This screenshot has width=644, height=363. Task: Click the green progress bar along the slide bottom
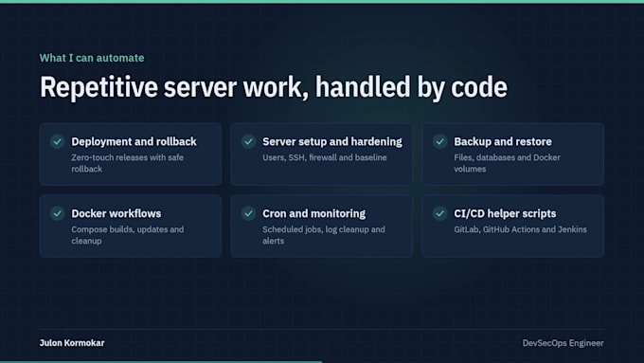point(161,362)
